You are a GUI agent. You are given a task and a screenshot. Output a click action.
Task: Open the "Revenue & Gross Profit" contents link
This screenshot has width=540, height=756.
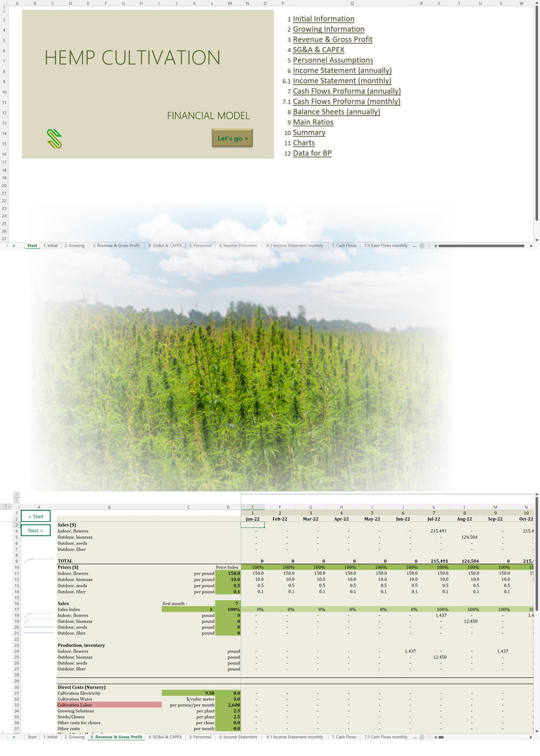point(332,39)
